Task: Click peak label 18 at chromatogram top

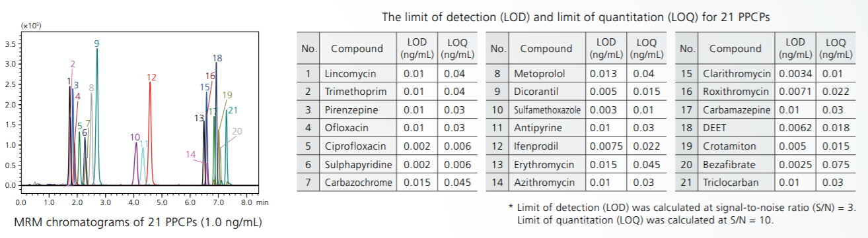Action: (x=217, y=58)
